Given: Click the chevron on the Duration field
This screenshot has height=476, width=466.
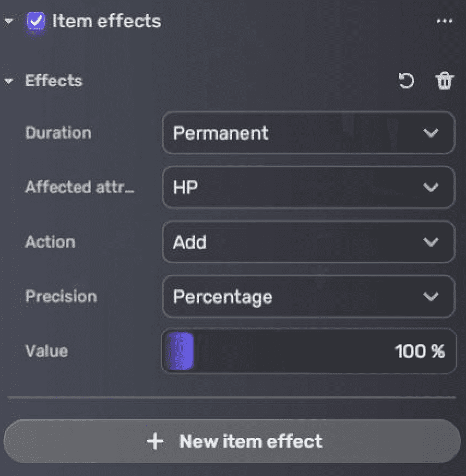Looking at the screenshot, I should [x=431, y=133].
